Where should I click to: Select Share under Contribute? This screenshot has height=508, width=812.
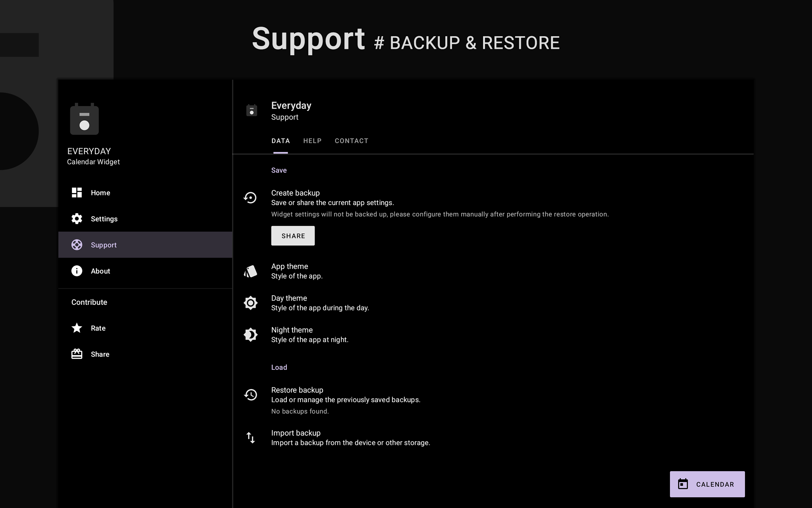pos(145,354)
